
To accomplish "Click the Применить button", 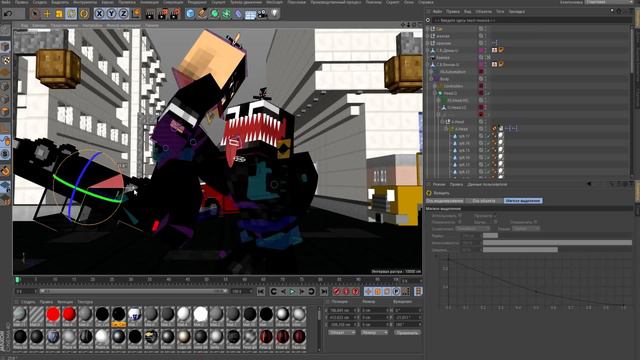I will point(407,333).
